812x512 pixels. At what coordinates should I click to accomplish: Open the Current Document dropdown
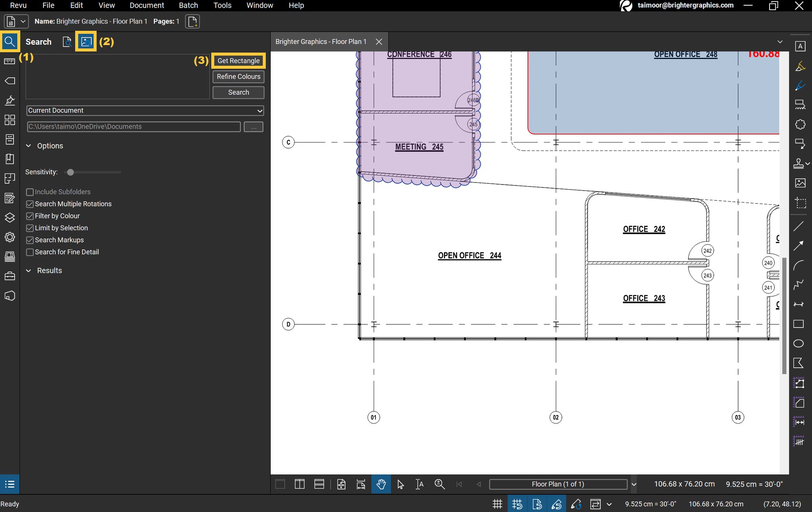point(260,111)
